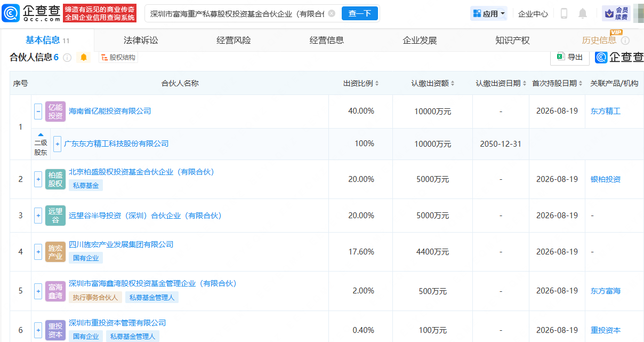Expand 广东东方精工科技 sub-shareholder row

[58, 144]
